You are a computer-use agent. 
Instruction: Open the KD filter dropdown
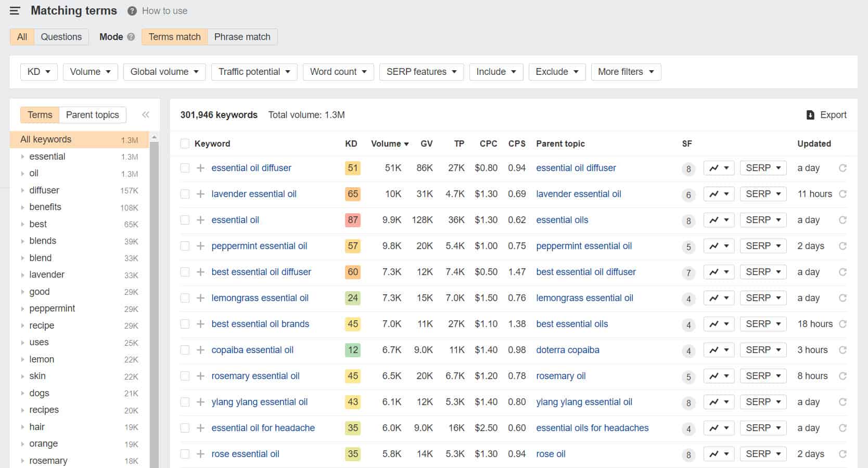(39, 72)
